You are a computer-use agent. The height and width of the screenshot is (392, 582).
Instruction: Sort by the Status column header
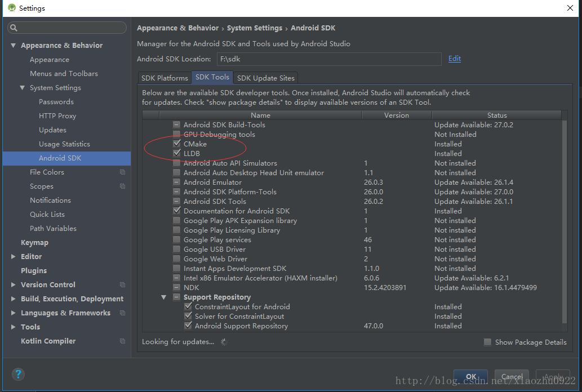tap(497, 115)
